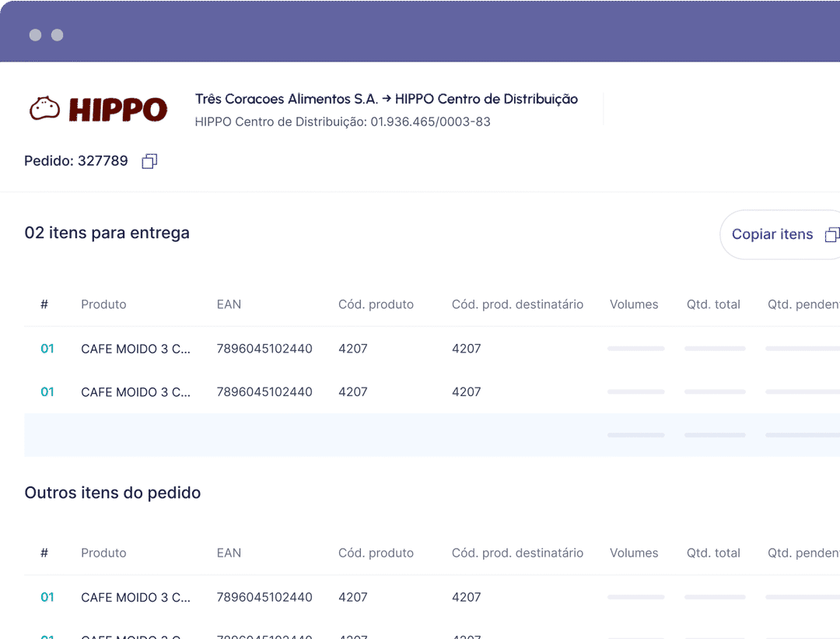This screenshot has height=639, width=840.
Task: Click the Produto column header in the delivery table
Action: (104, 304)
